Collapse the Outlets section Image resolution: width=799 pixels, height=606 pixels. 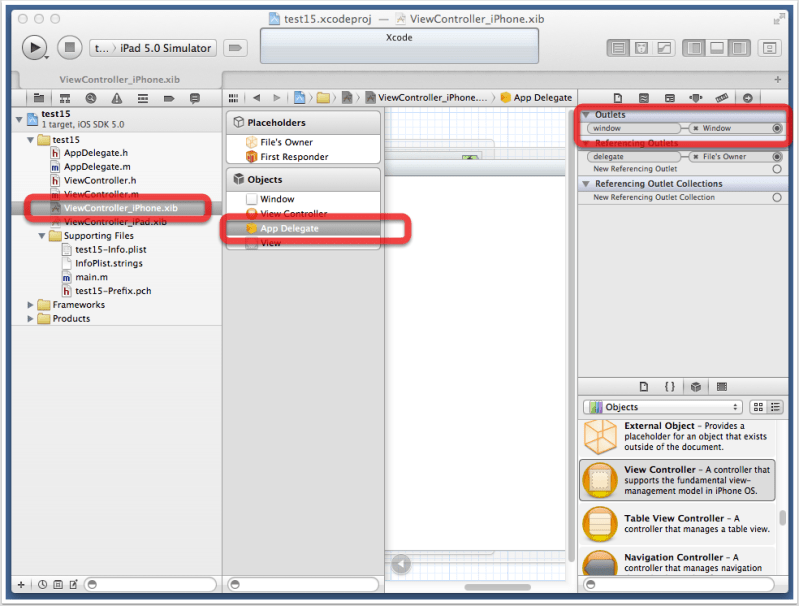coord(586,115)
